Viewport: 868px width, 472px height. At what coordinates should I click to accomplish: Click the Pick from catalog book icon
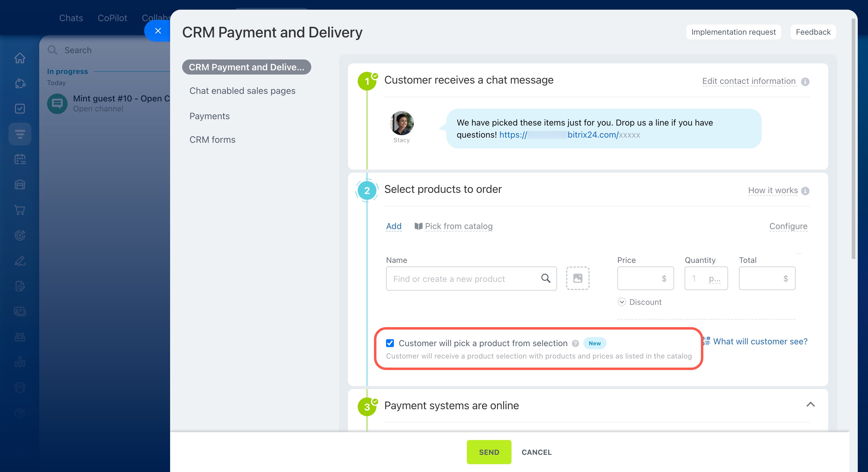418,226
